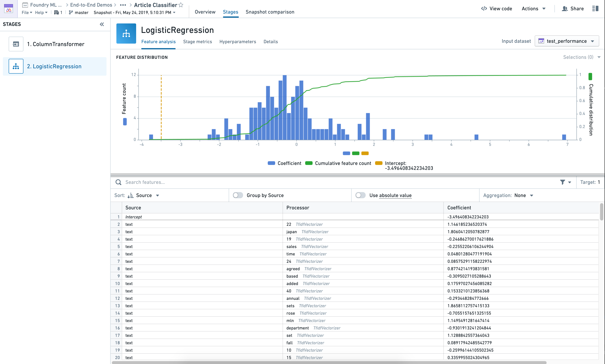The width and height of the screenshot is (605, 364).
Task: Select 1. ColumnTransformer stage
Action: point(55,44)
